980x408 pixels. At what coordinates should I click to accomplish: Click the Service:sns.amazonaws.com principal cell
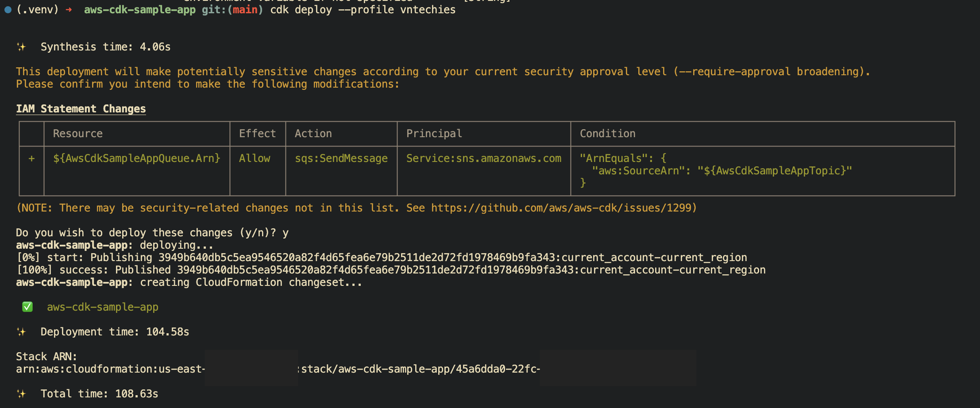(483, 158)
